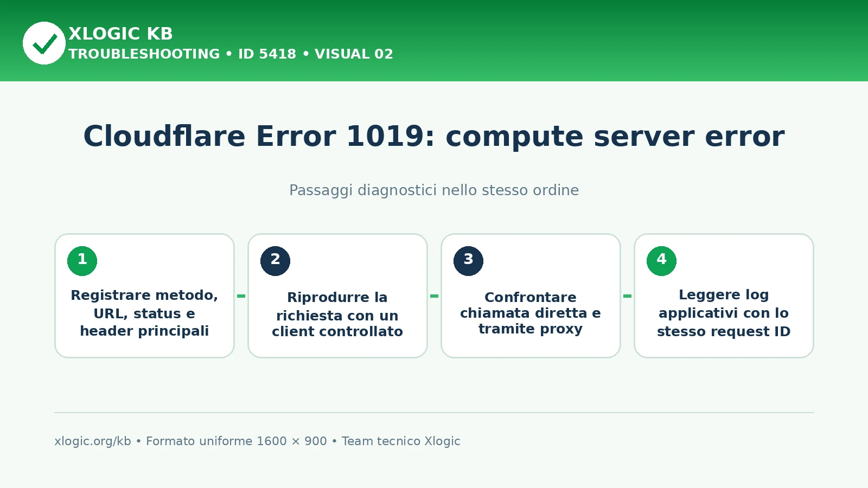
Task: Click subtitle Passaggi diagnostici nello stesso ordine
Action: 434,190
